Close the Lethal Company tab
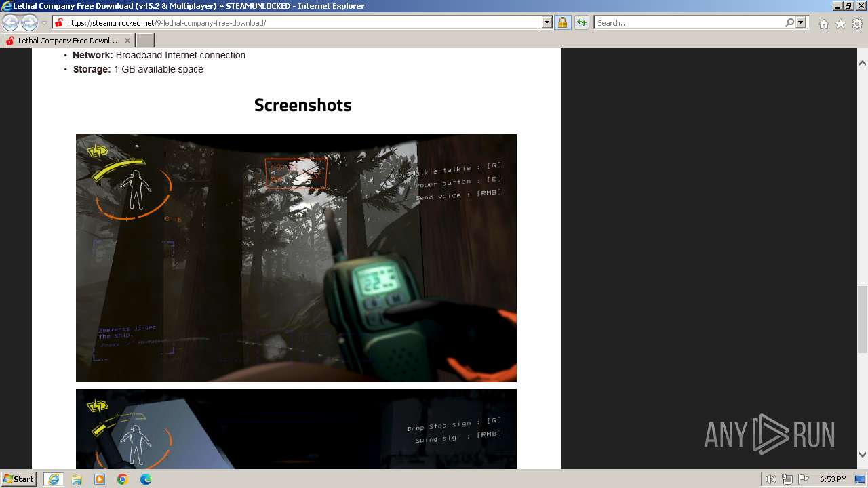Screen dimensions: 868x488 [127, 41]
